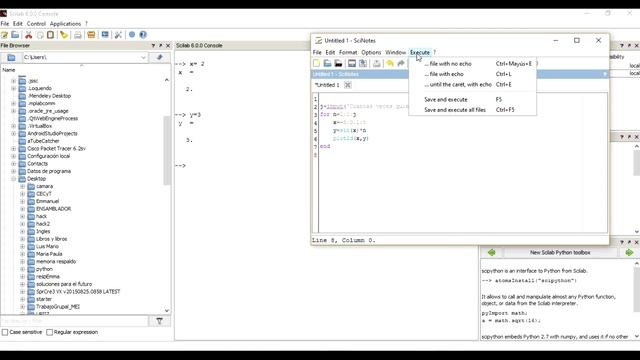Expand the starter folder node

pyautogui.click(x=22, y=299)
